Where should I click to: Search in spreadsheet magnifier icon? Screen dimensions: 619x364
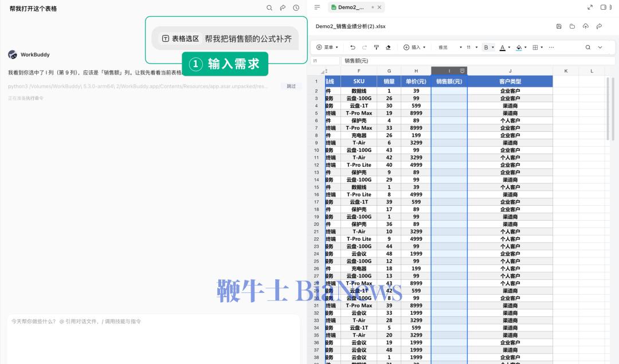tap(588, 48)
